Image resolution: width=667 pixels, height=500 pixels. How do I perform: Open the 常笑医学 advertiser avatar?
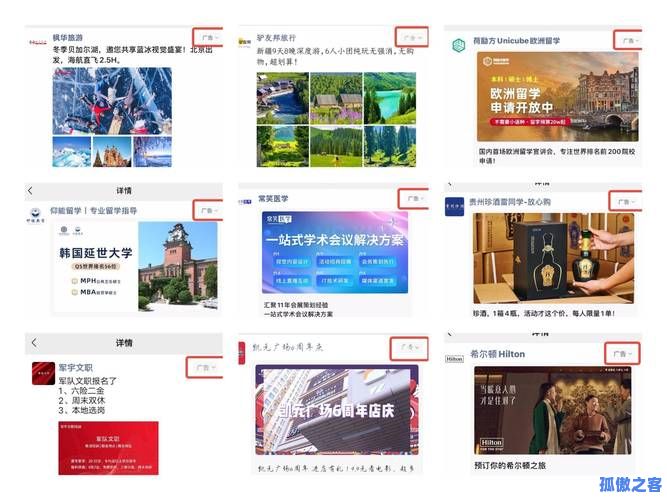coord(245,202)
